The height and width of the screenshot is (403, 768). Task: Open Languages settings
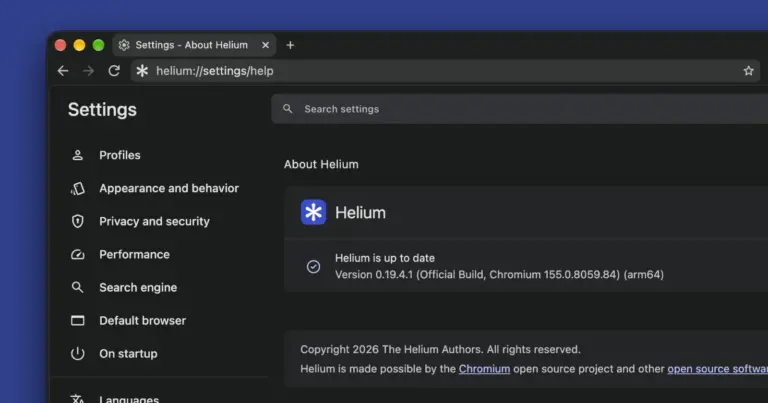tap(129, 399)
